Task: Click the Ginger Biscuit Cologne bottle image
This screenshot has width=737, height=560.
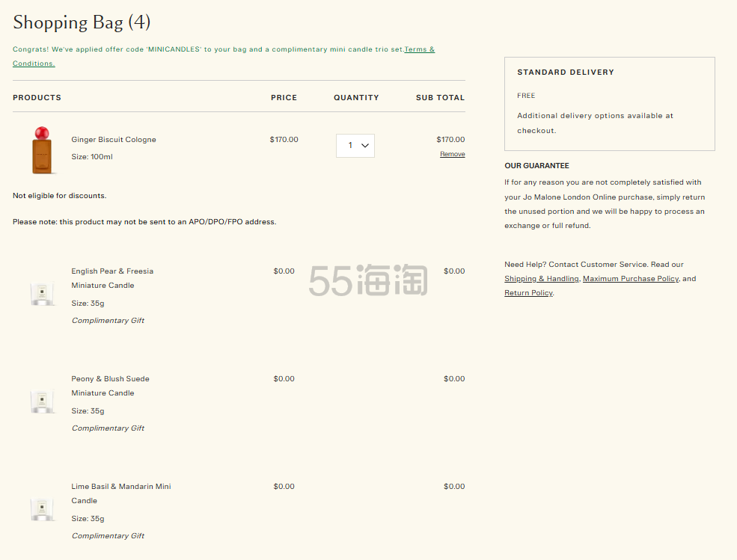Action: [43, 150]
